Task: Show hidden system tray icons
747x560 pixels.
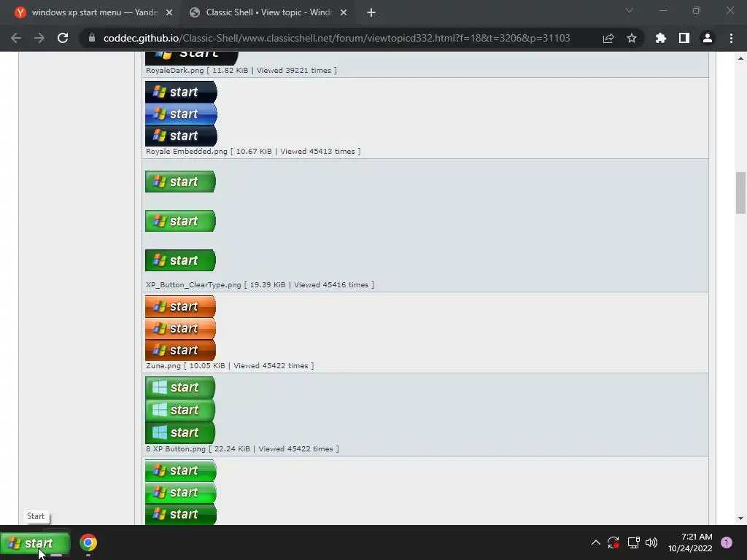Action: 595,542
